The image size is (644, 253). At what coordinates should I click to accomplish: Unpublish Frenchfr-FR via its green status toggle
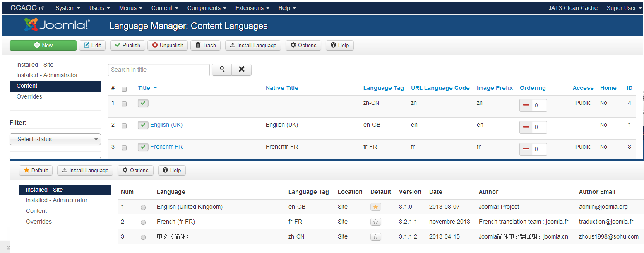(x=143, y=147)
